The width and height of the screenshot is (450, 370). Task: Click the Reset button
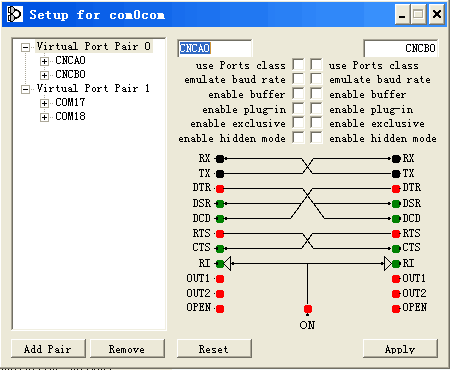[214, 349]
